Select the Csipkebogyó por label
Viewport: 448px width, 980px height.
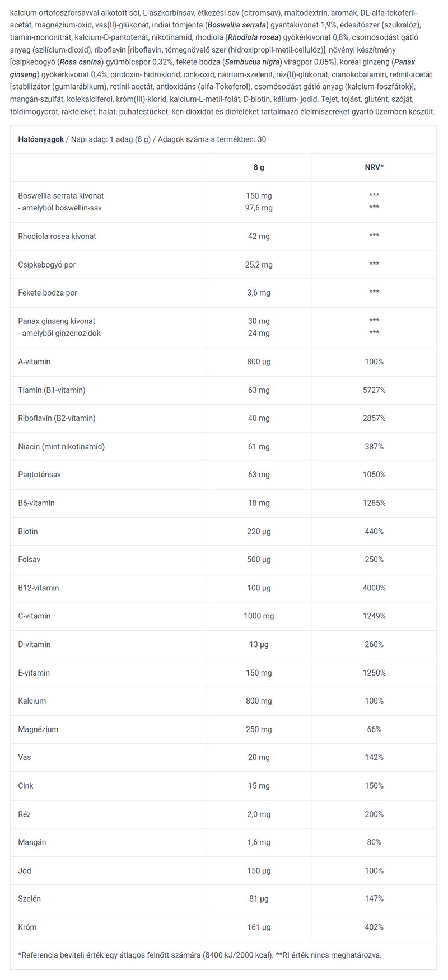click(x=46, y=264)
